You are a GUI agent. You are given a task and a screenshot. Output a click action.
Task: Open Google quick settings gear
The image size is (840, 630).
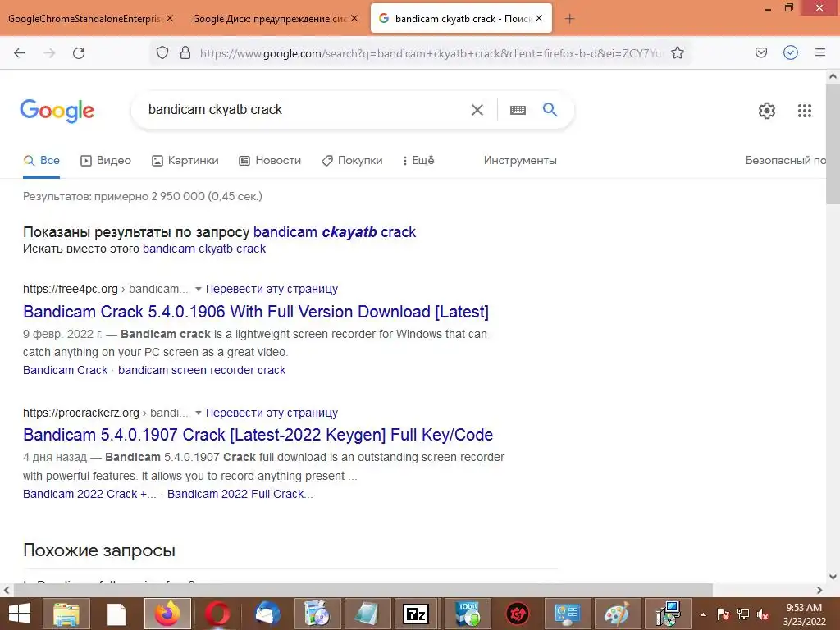[x=767, y=111]
